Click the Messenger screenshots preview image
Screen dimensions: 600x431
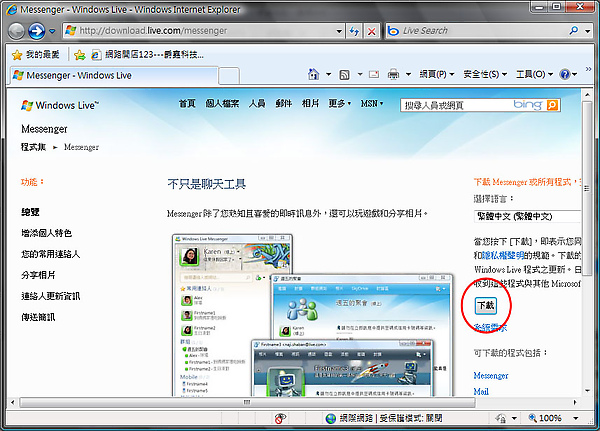tap(312, 315)
